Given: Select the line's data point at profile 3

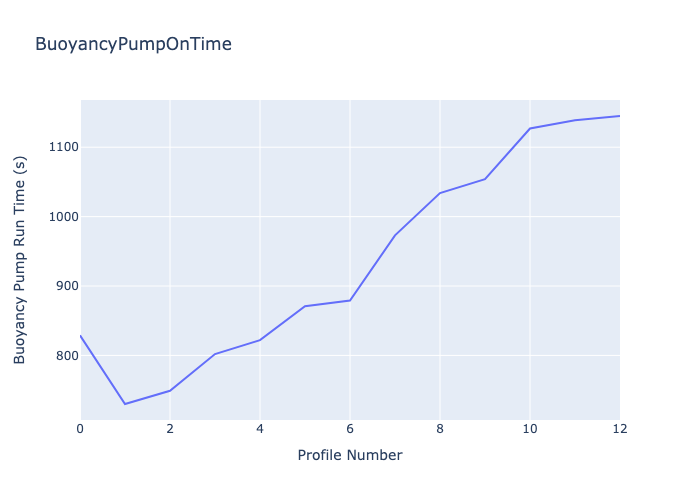Looking at the screenshot, I should (x=215, y=354).
